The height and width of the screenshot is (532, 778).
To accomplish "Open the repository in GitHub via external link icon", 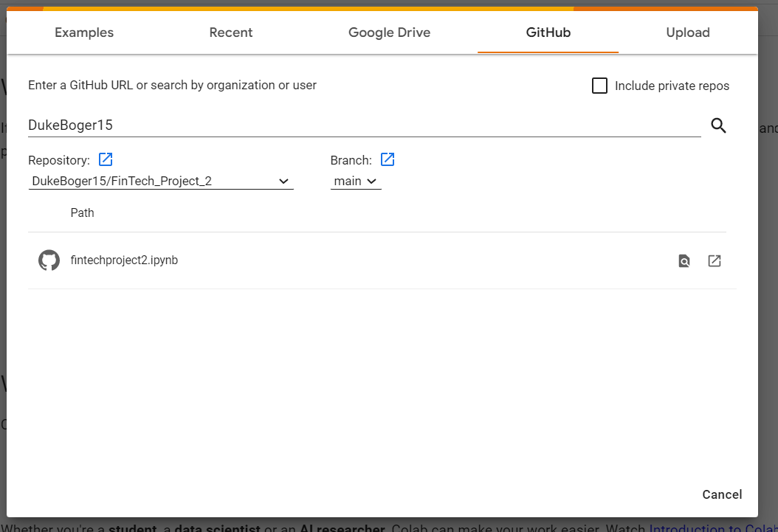I will (106, 159).
